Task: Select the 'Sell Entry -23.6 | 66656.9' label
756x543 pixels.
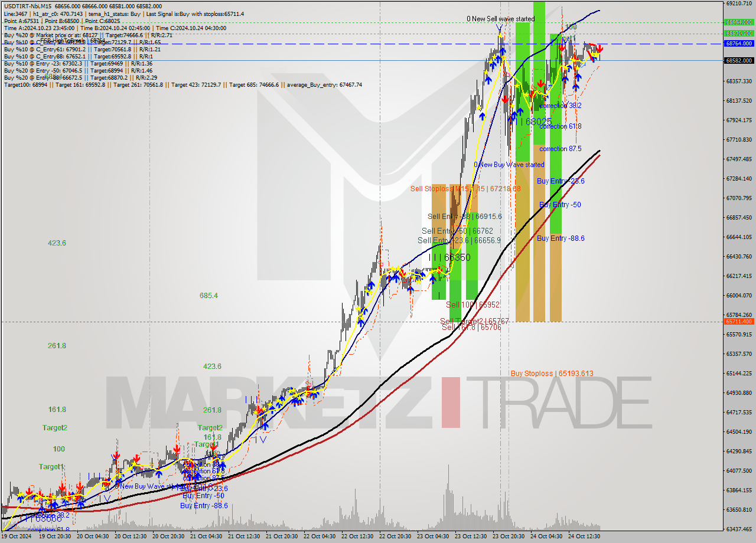Action: point(459,240)
